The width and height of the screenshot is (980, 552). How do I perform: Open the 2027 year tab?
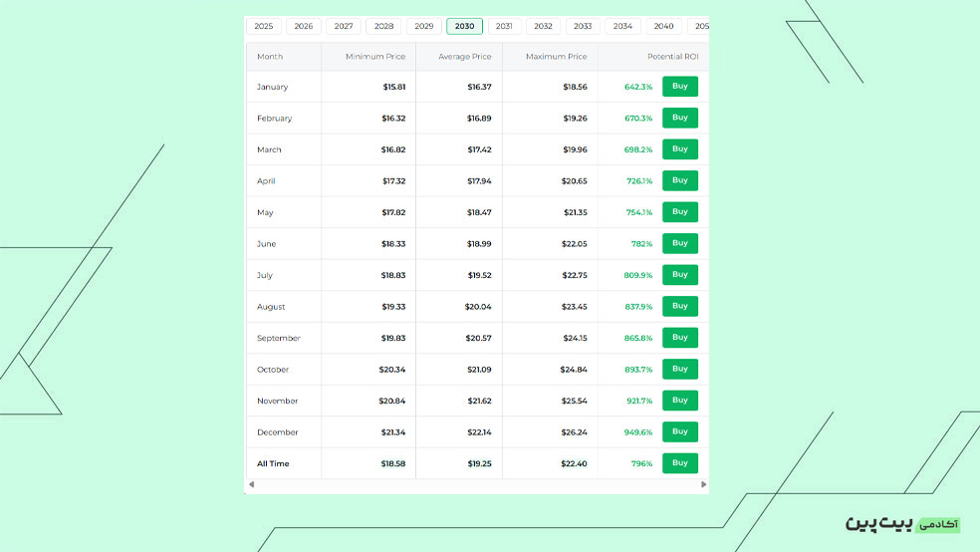(344, 26)
